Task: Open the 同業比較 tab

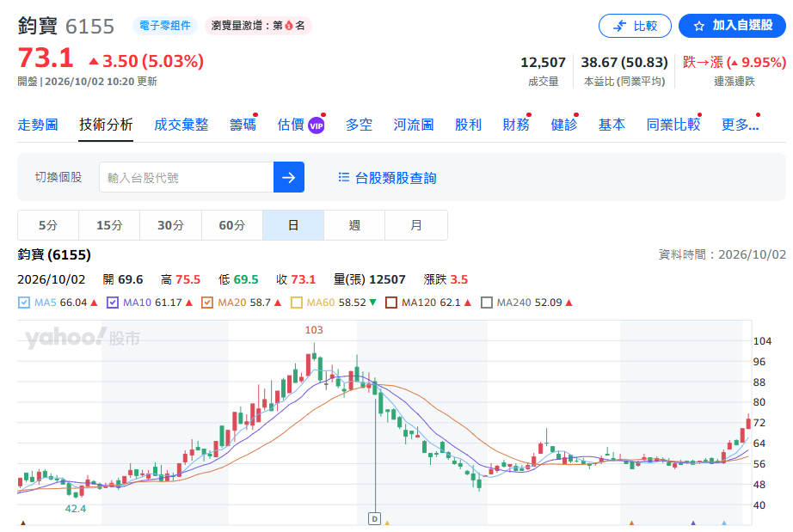Action: (673, 125)
